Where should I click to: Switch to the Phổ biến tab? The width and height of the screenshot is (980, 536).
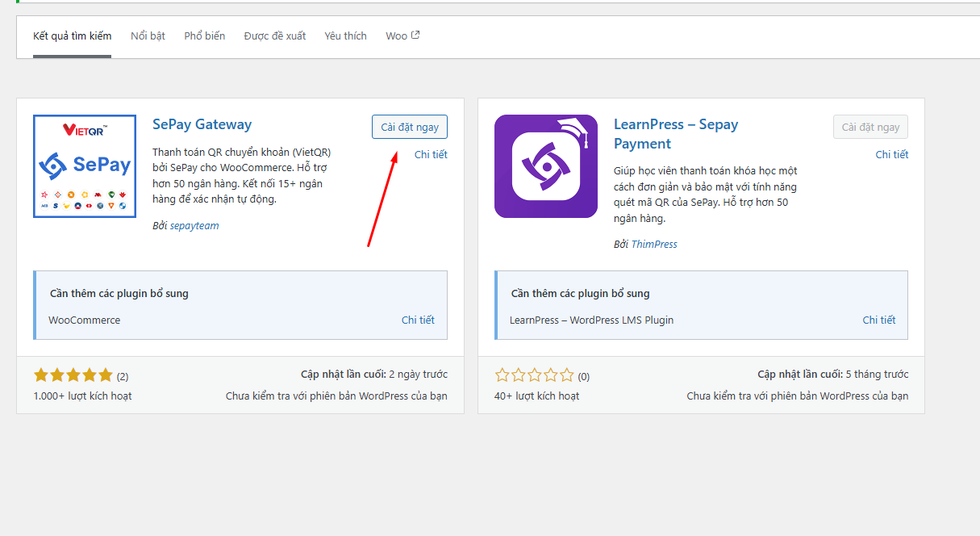(x=205, y=36)
